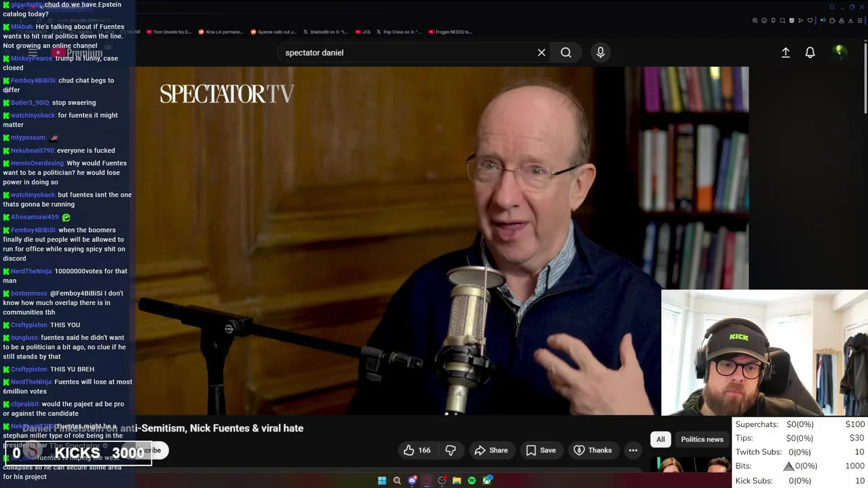Open browser easy setup menu icon
Viewport: 868px width, 488px height.
click(860, 20)
